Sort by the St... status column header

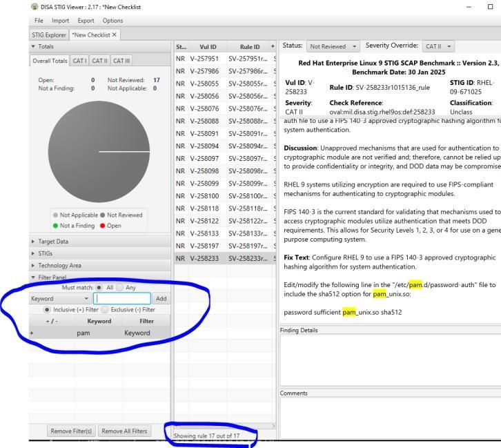[181, 47]
